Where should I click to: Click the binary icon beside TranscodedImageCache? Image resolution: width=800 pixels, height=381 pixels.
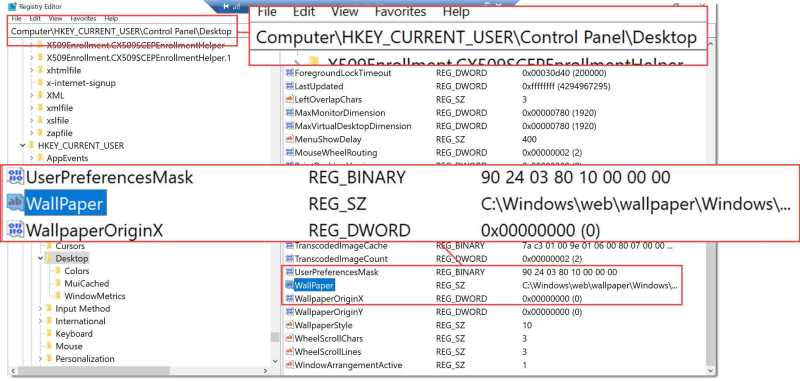[x=290, y=245]
